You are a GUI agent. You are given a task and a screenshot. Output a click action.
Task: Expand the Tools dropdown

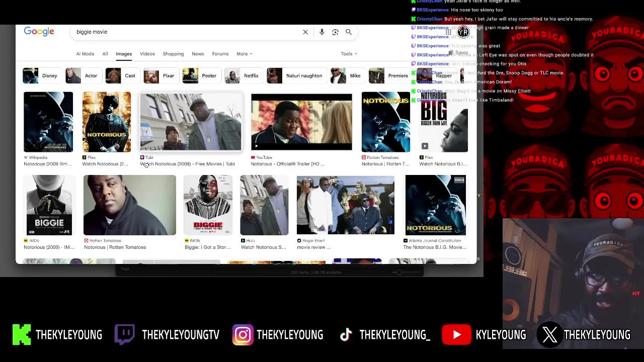[x=349, y=54]
